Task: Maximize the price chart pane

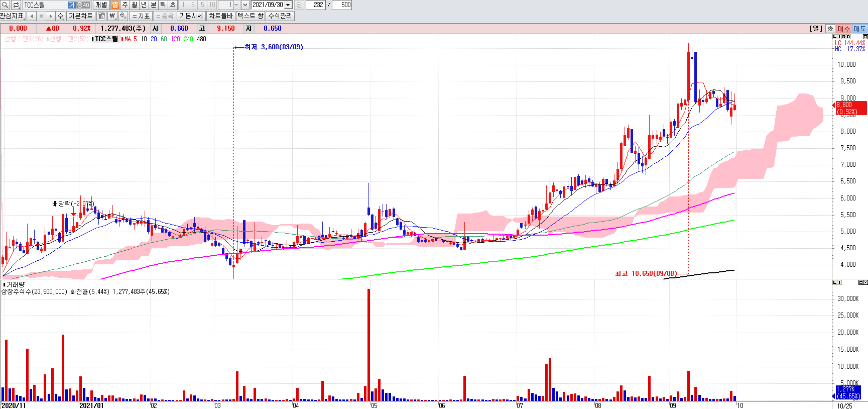Action: [x=865, y=37]
